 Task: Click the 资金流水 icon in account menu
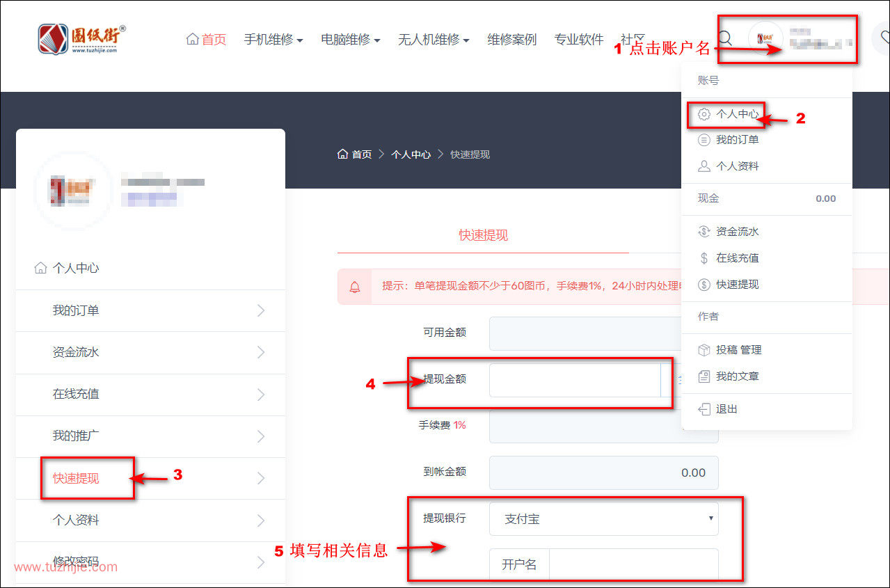tap(704, 232)
